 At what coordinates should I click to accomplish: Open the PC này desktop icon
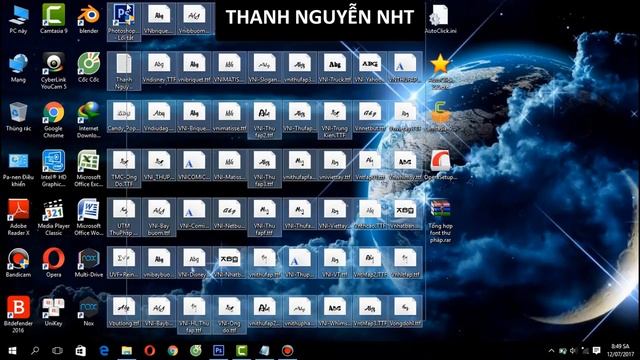click(x=18, y=20)
